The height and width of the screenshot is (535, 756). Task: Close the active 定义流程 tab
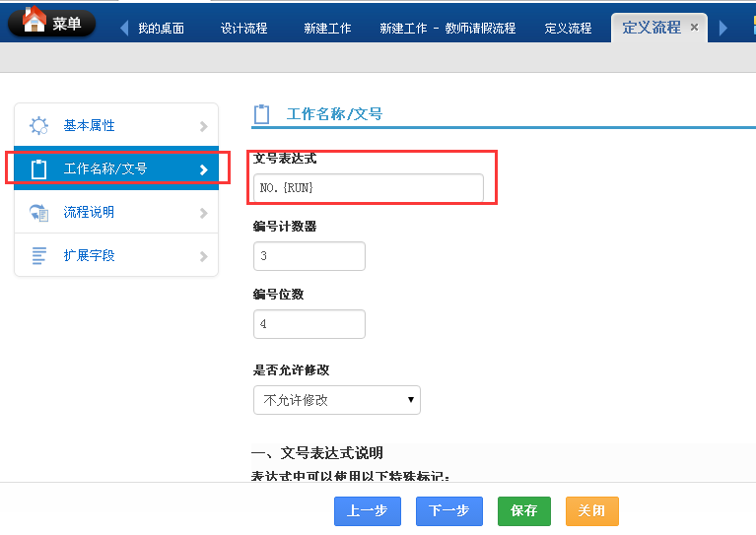tap(694, 28)
